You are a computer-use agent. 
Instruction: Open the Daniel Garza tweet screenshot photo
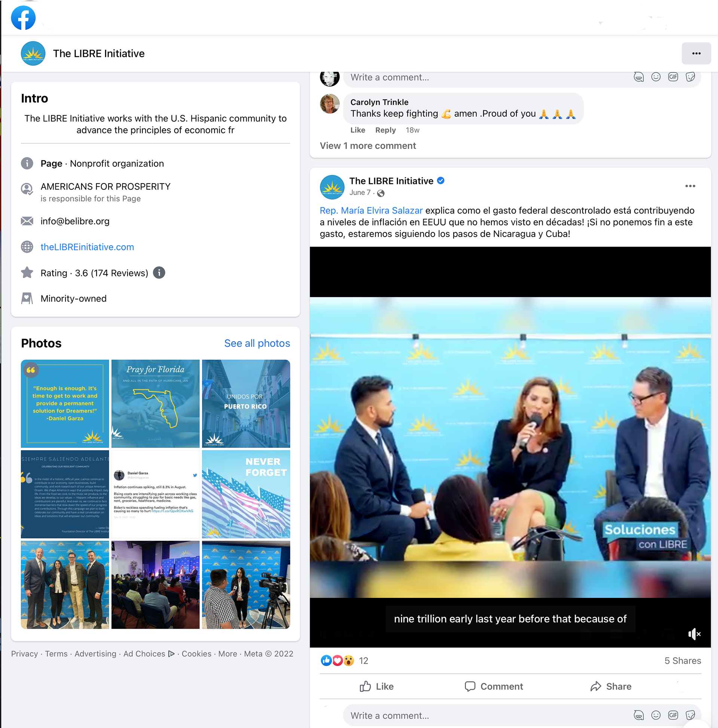pos(155,494)
